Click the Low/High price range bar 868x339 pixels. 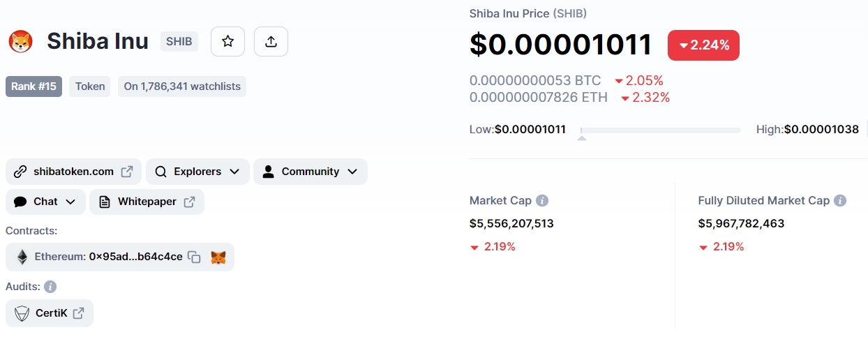click(x=660, y=130)
